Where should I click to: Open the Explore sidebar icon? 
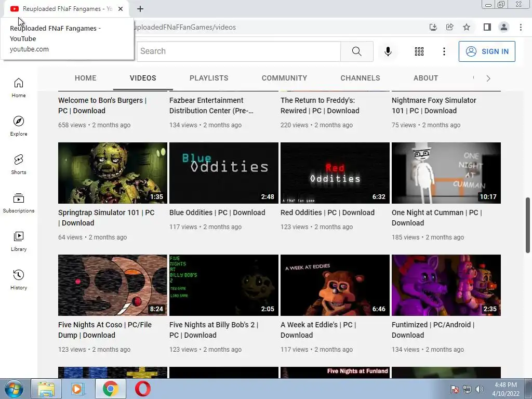click(19, 126)
